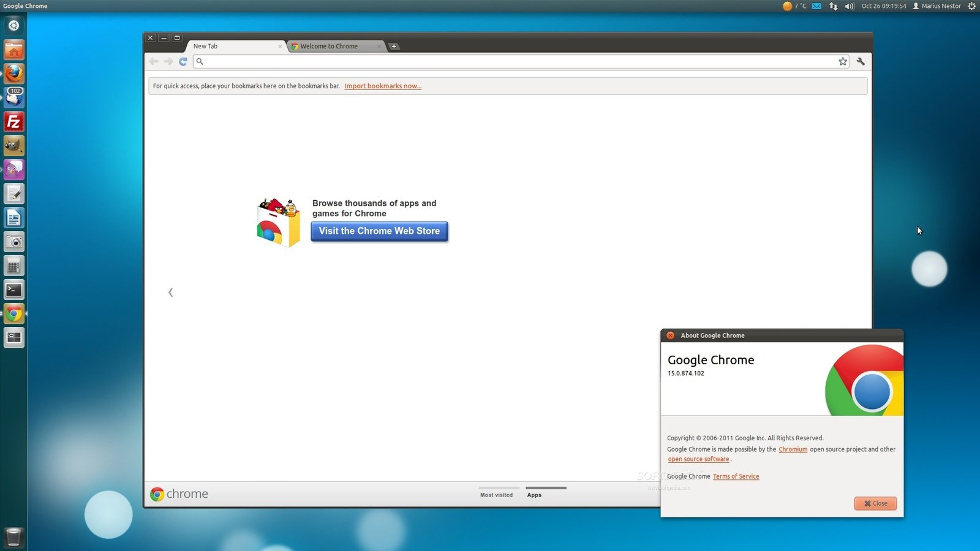This screenshot has height=551, width=980.
Task: Go back using the back arrow
Action: tap(154, 61)
